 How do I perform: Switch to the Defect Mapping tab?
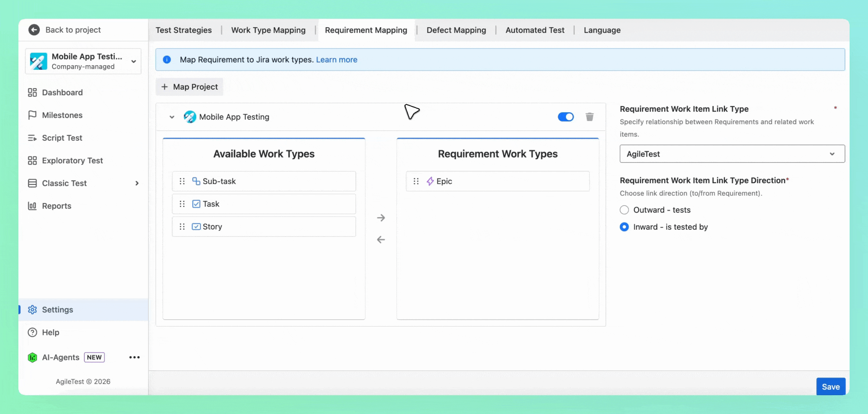pyautogui.click(x=456, y=30)
